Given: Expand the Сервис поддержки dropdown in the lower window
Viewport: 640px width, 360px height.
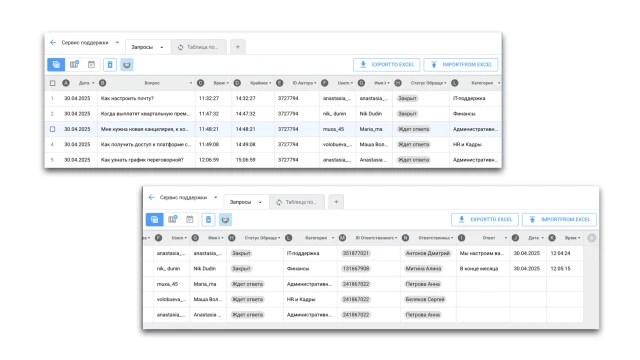Looking at the screenshot, I should (216, 198).
